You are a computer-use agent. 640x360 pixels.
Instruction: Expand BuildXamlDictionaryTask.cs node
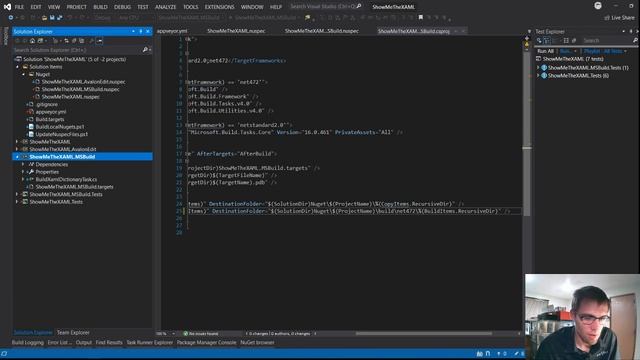click(23, 179)
